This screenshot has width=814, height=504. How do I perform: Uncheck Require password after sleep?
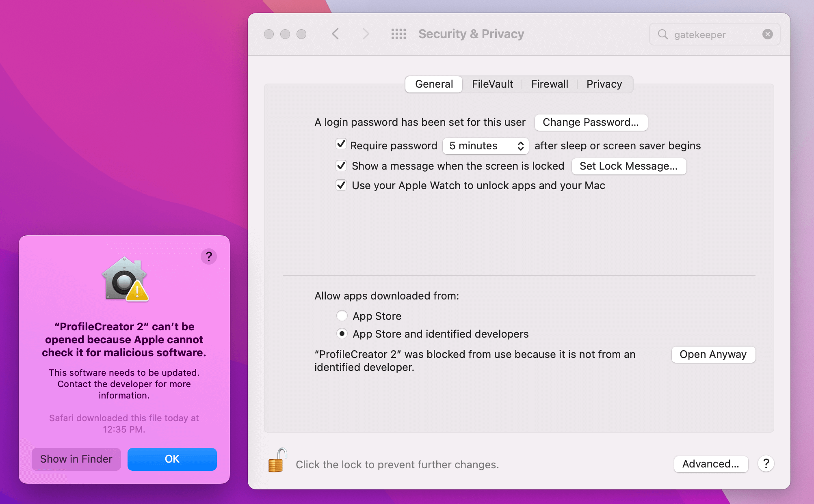341,144
